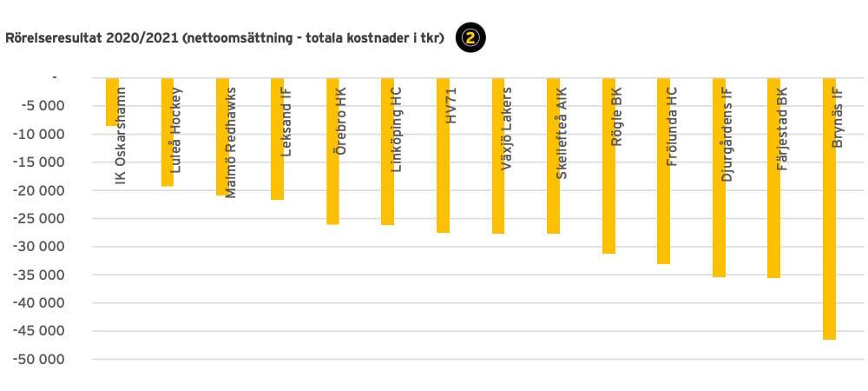Click the Skellefteå AIK yellow bar
The width and height of the screenshot is (868, 391).
click(553, 156)
